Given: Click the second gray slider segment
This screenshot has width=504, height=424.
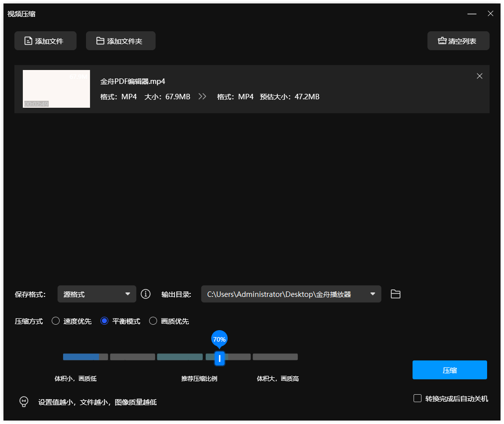Looking at the screenshot, I should [132, 357].
